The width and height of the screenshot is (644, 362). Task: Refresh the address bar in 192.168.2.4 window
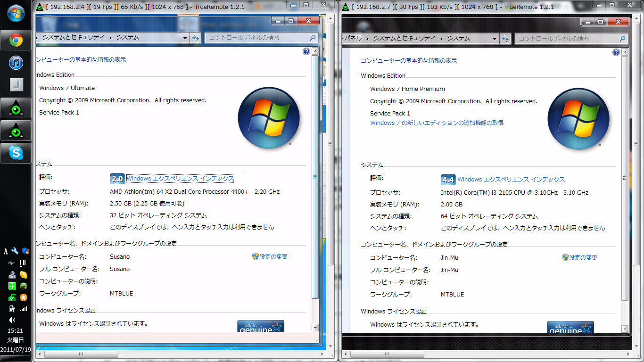[196, 38]
